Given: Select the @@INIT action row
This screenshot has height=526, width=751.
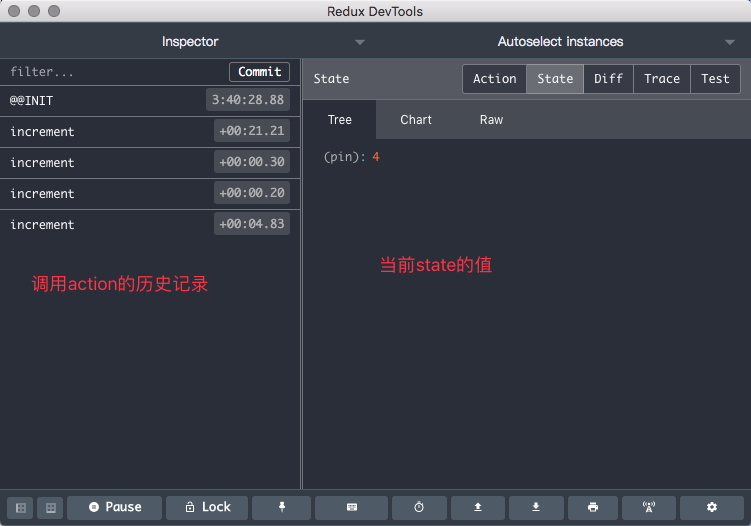Looking at the screenshot, I should tap(150, 101).
